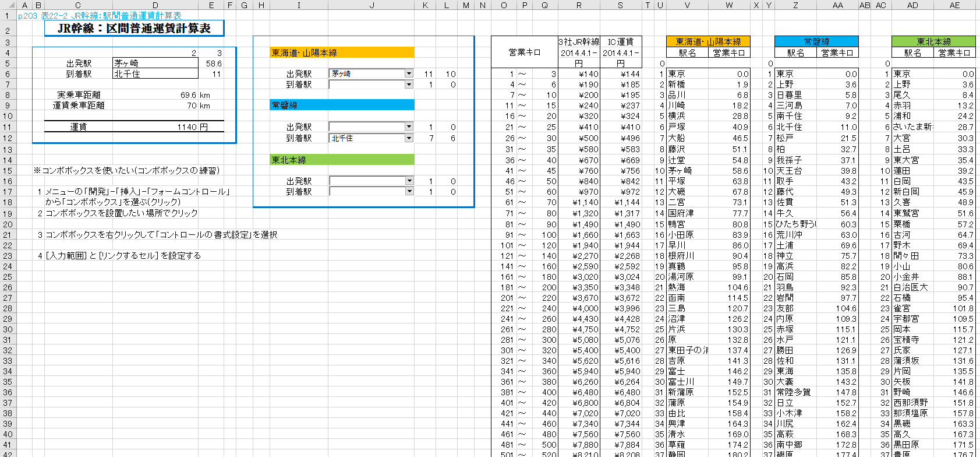The height and width of the screenshot is (457, 980).
Task: Click the instruction line メニューの「開発」-「挿入」-「フォームコントロール」
Action: (137, 191)
